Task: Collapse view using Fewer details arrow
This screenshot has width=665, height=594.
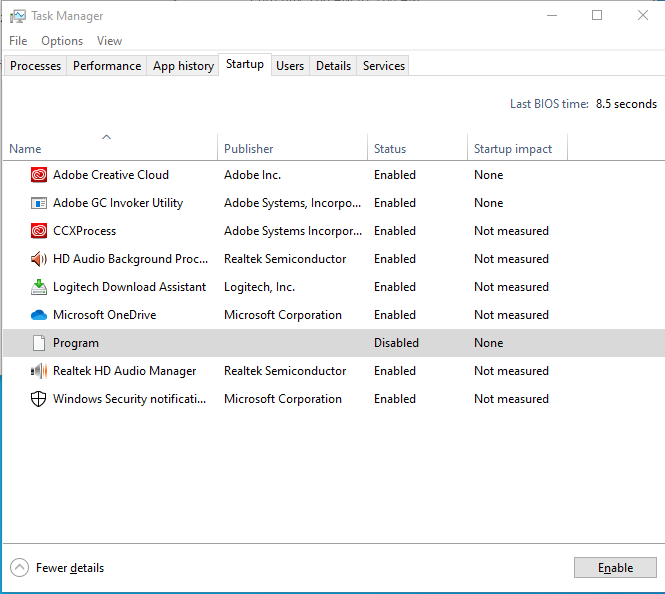Action: tap(20, 568)
